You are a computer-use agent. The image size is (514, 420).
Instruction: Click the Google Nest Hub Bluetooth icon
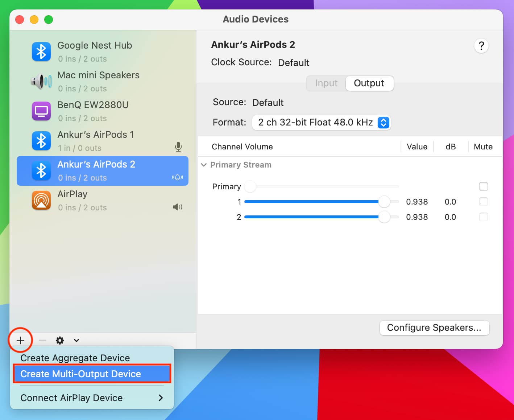(41, 52)
